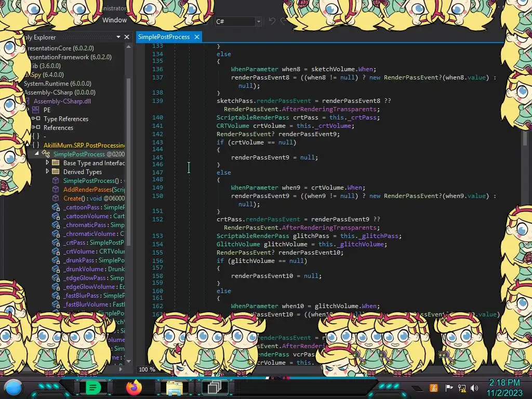Screen dimensions: 532x399
Task: Click the WhenParameter type on line 149
Action: 255,188
